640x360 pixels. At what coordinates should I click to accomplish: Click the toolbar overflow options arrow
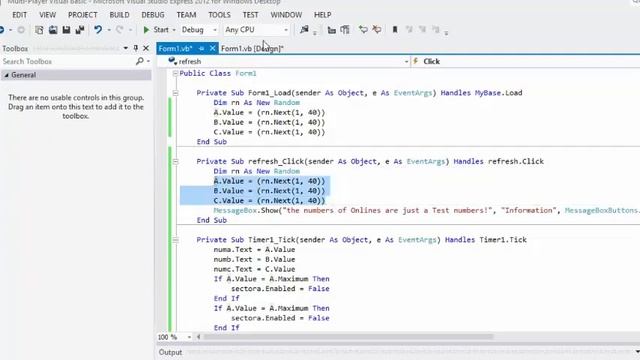tap(447, 33)
